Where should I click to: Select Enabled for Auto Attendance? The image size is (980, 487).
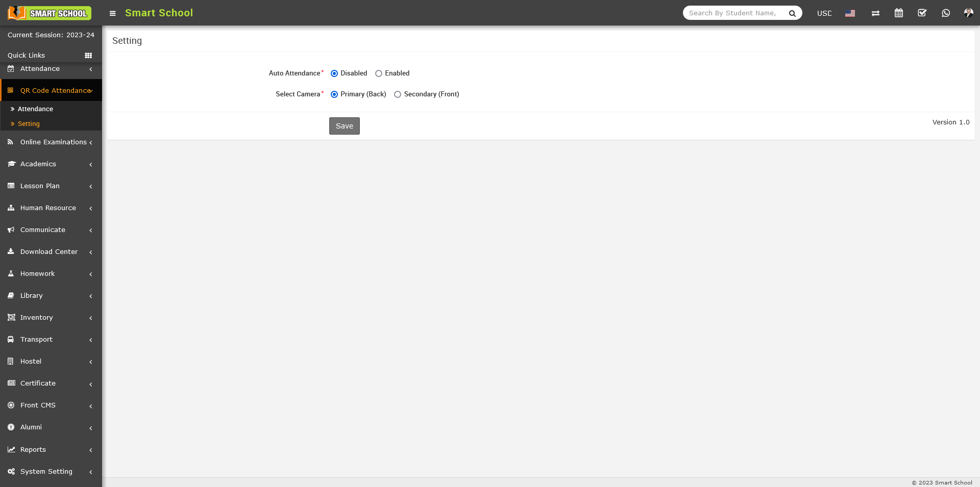[x=379, y=73]
